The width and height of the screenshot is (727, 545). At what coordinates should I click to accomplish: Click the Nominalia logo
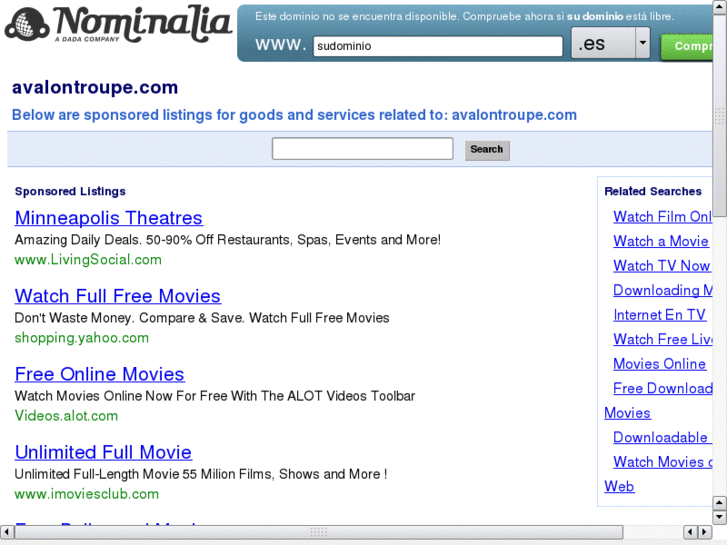pyautogui.click(x=118, y=25)
